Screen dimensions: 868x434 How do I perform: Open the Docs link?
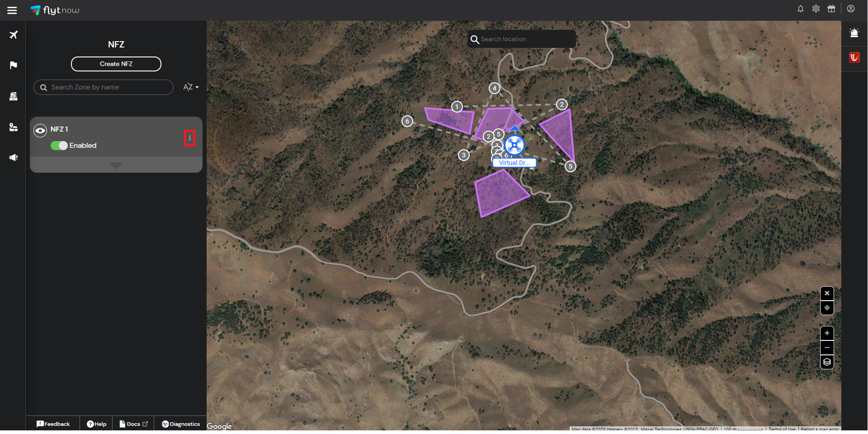133,424
